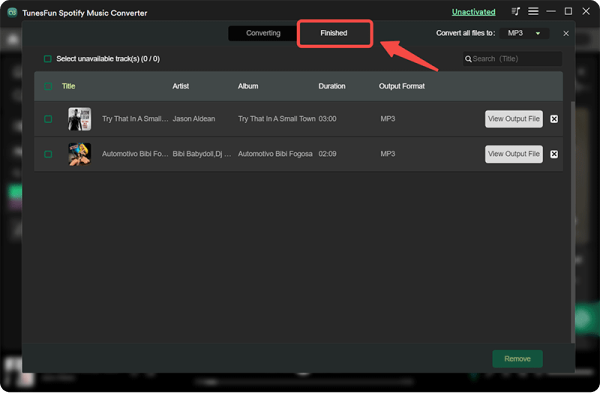
Task: Delete the Jason Aldean track with X icon
Action: pos(554,119)
